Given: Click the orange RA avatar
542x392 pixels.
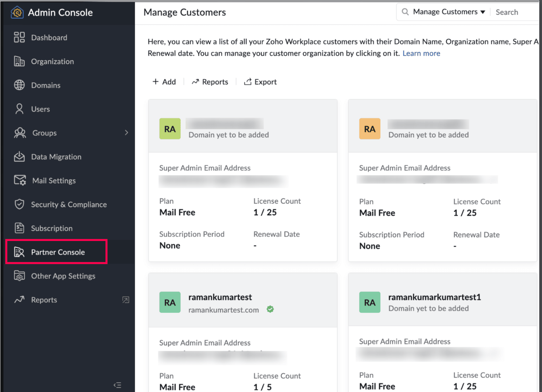Looking at the screenshot, I should [370, 129].
